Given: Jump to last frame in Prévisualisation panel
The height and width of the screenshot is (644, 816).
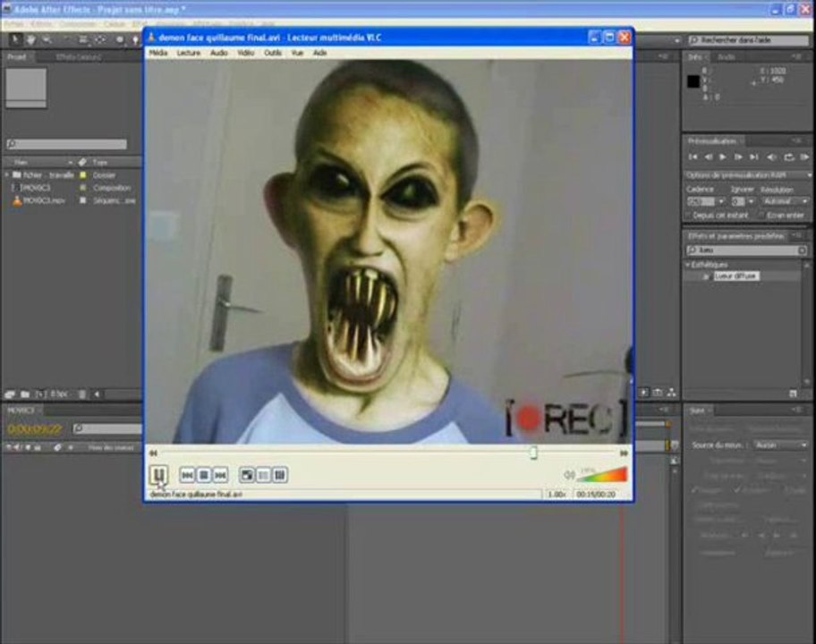Looking at the screenshot, I should click(754, 157).
